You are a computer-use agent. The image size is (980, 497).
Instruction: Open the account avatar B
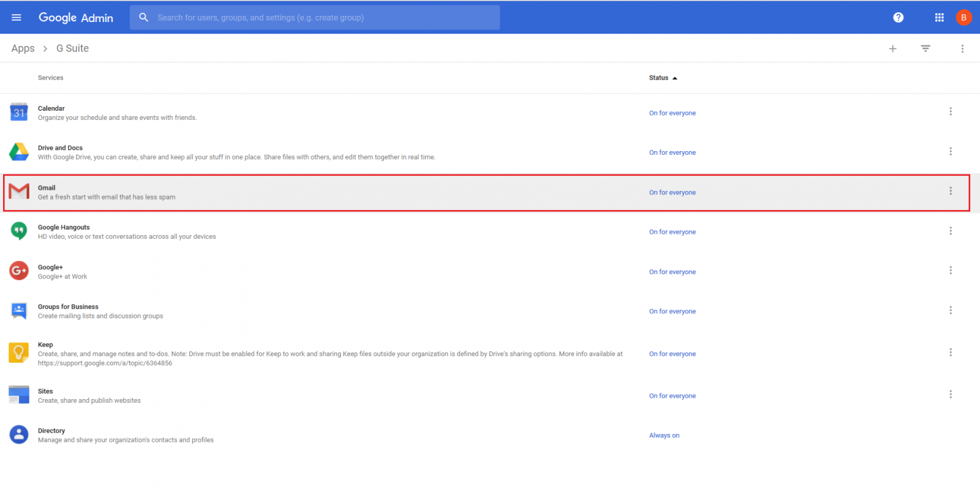point(963,18)
